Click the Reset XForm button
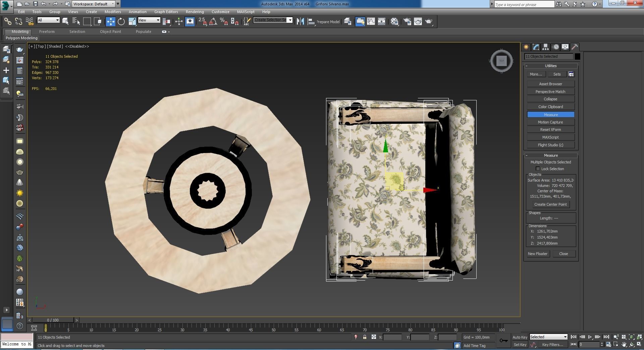 [x=550, y=130]
